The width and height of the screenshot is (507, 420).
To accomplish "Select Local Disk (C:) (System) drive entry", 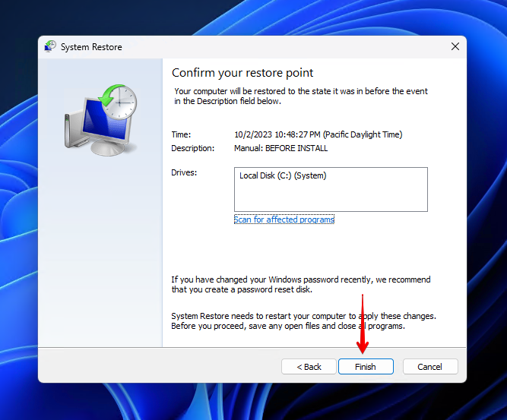I will 283,175.
